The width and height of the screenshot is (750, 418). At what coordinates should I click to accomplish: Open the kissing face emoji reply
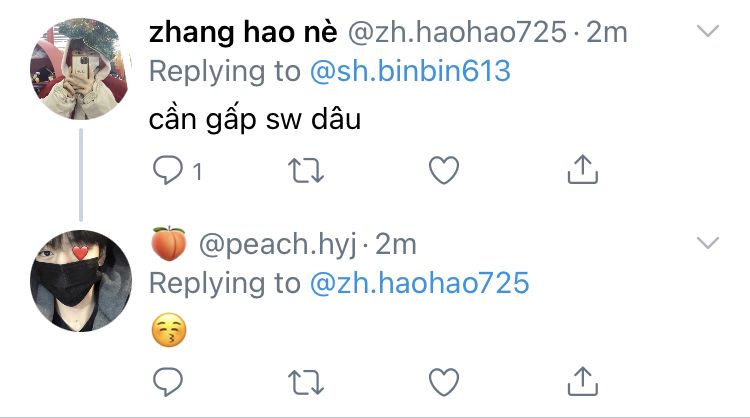click(x=169, y=330)
